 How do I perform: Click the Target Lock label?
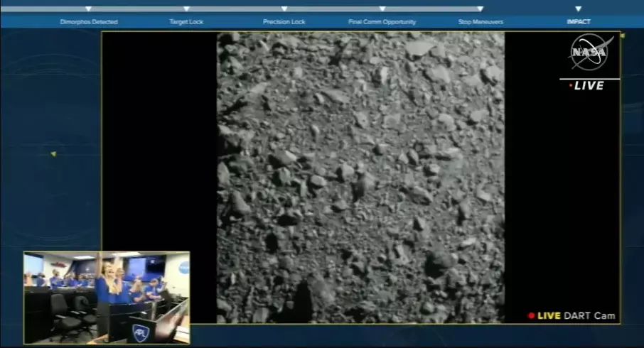[186, 22]
